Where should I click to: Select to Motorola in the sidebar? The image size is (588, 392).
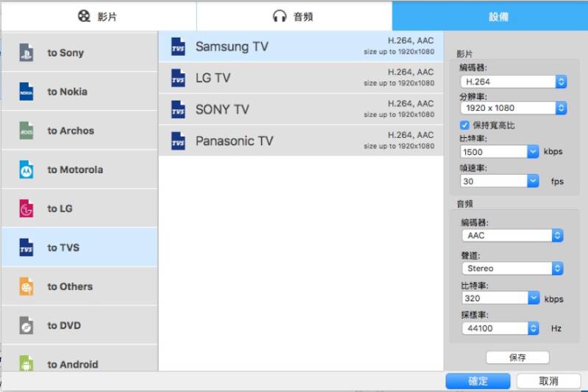point(79,170)
